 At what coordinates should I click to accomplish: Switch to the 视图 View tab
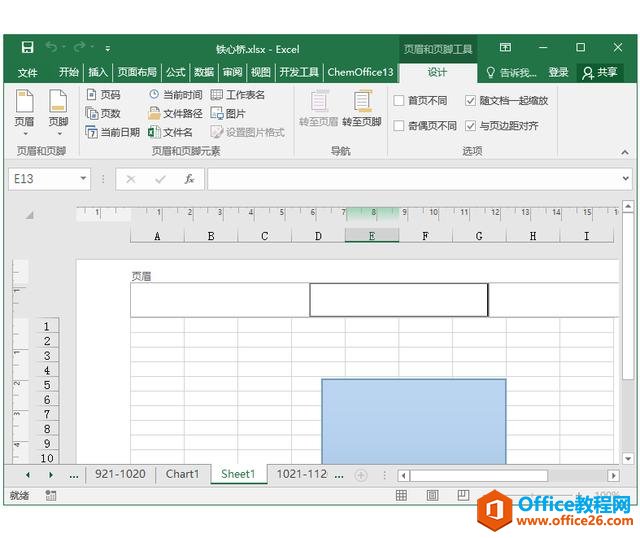(x=261, y=72)
